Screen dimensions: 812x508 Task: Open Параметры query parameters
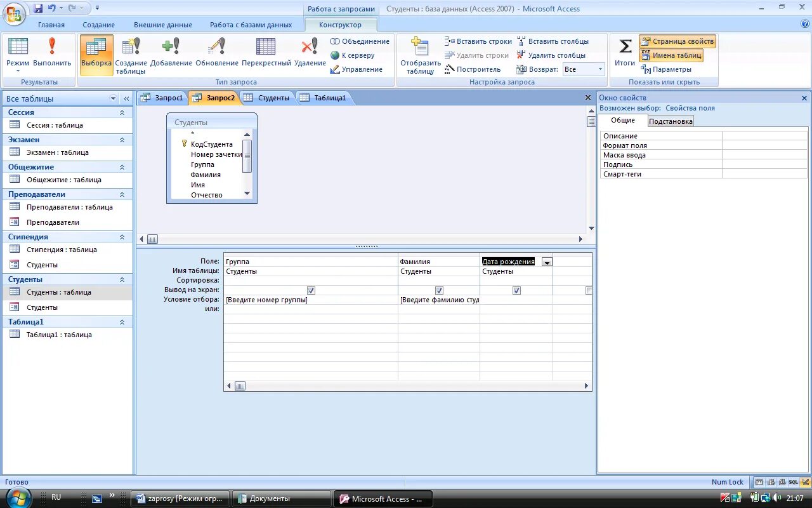[x=666, y=69]
